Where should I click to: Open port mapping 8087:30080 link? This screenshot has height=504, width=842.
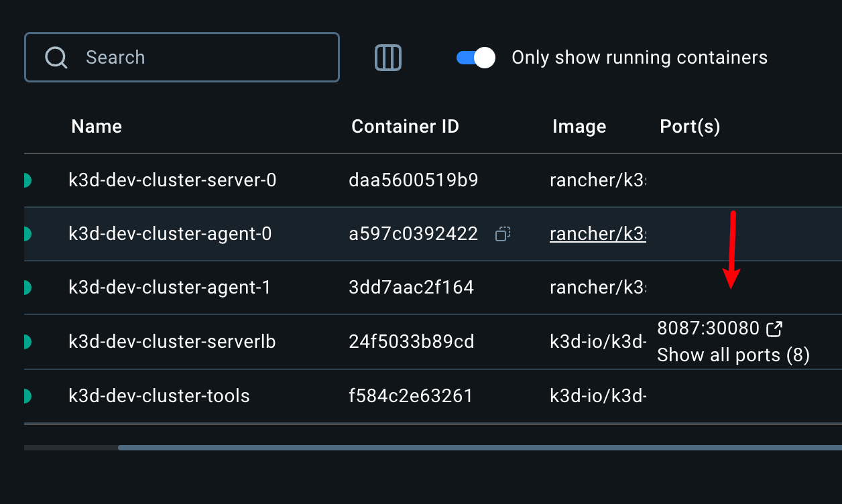click(x=708, y=328)
